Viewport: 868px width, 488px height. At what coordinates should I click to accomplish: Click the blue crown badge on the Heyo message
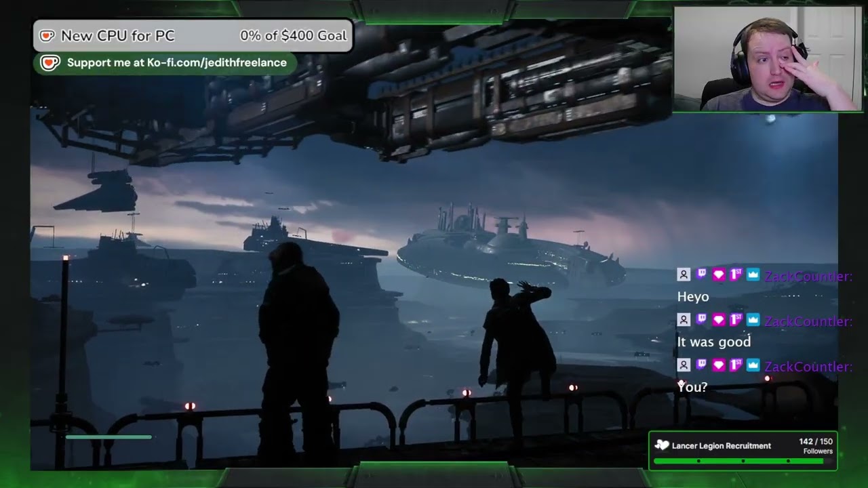tap(753, 274)
